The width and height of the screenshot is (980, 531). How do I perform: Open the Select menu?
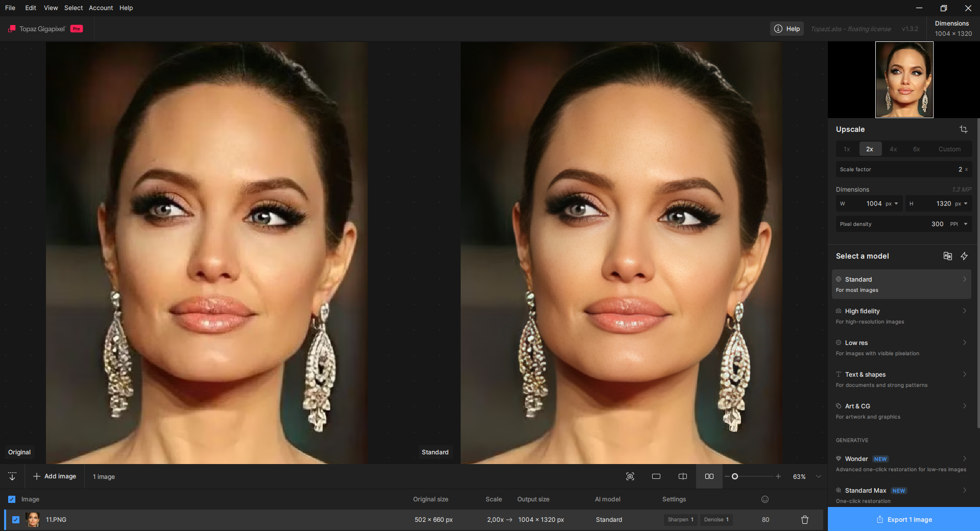pos(74,8)
